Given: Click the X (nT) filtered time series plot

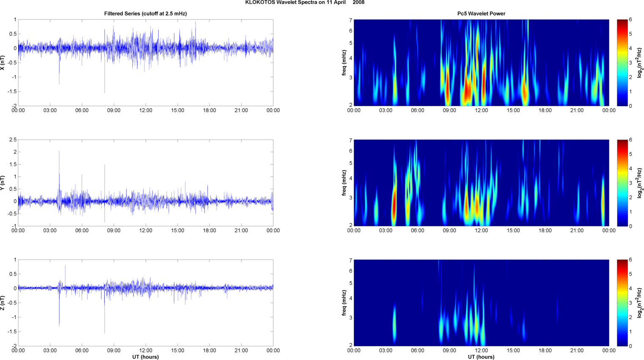Looking at the screenshot, I should (x=146, y=63).
